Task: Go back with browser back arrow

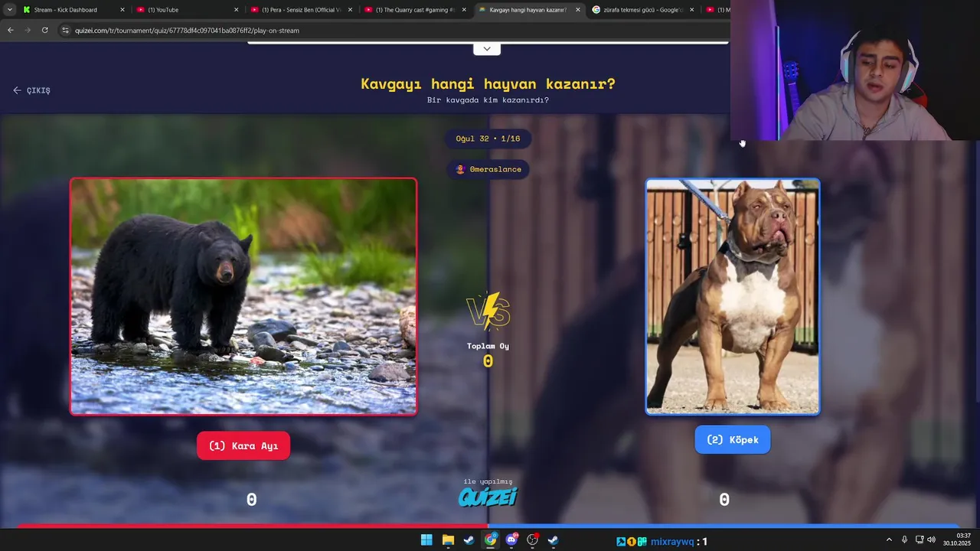Action: [10, 30]
